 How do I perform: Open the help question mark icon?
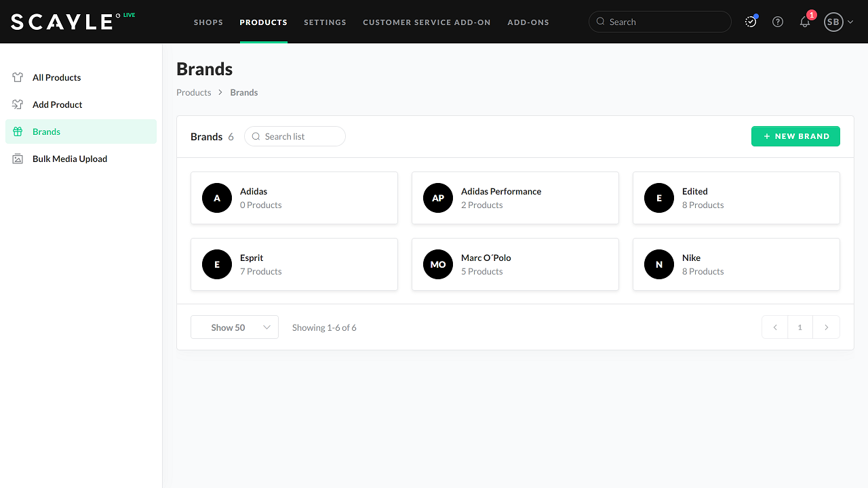tap(778, 22)
